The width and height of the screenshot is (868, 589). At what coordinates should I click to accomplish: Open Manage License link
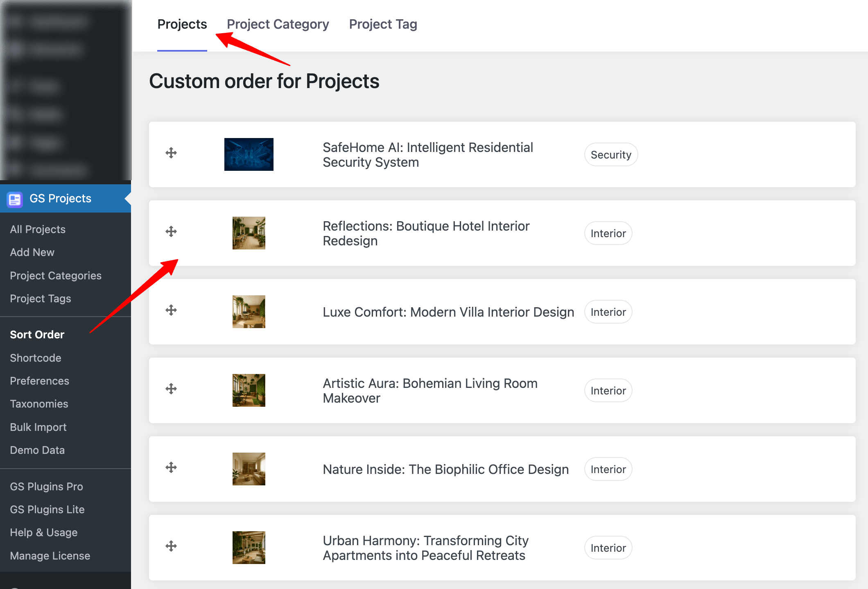(50, 556)
